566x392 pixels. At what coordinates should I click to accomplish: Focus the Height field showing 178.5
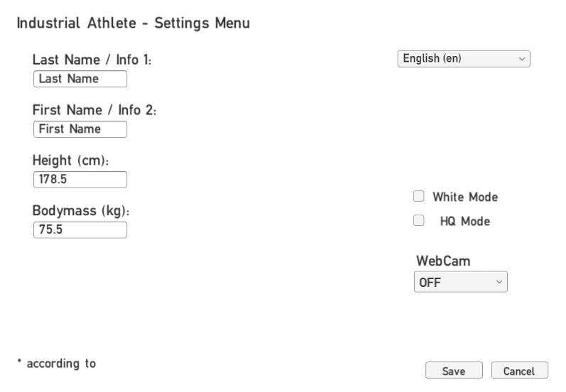80,180
